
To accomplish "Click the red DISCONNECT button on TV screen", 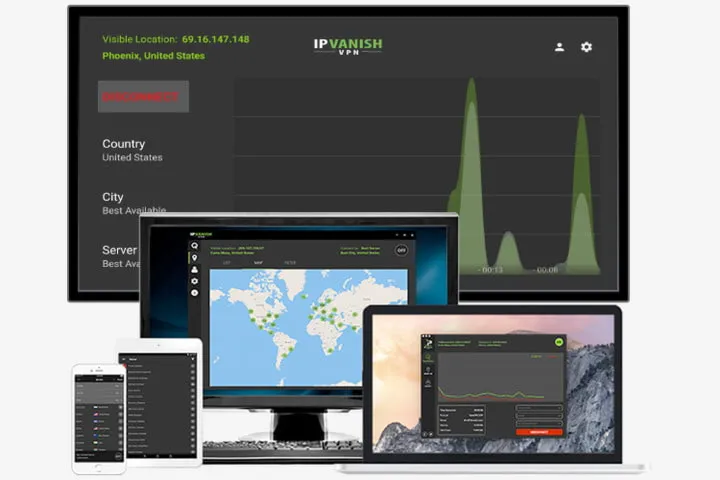I will [x=143, y=96].
